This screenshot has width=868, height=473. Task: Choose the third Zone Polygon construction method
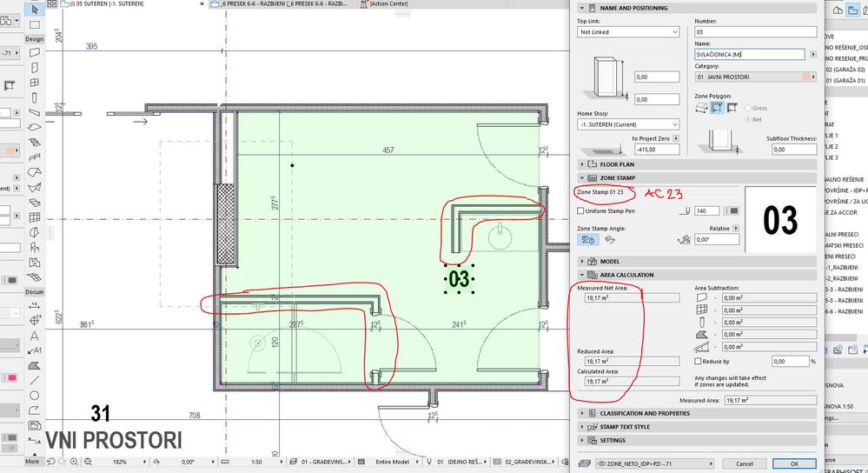click(732, 108)
